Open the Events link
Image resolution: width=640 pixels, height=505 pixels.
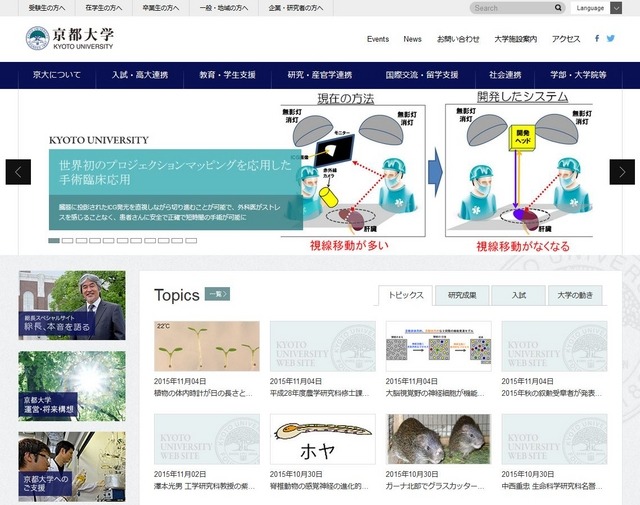[378, 39]
